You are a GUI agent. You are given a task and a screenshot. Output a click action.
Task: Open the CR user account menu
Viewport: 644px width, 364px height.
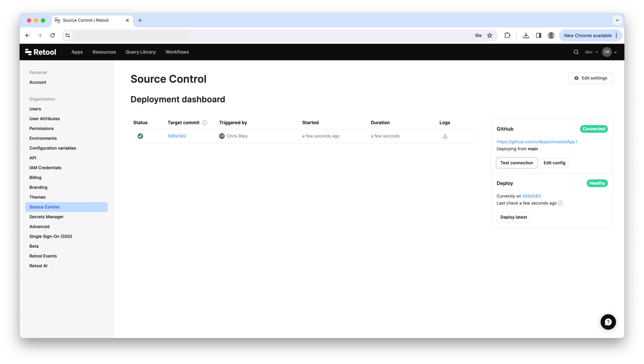tap(610, 52)
